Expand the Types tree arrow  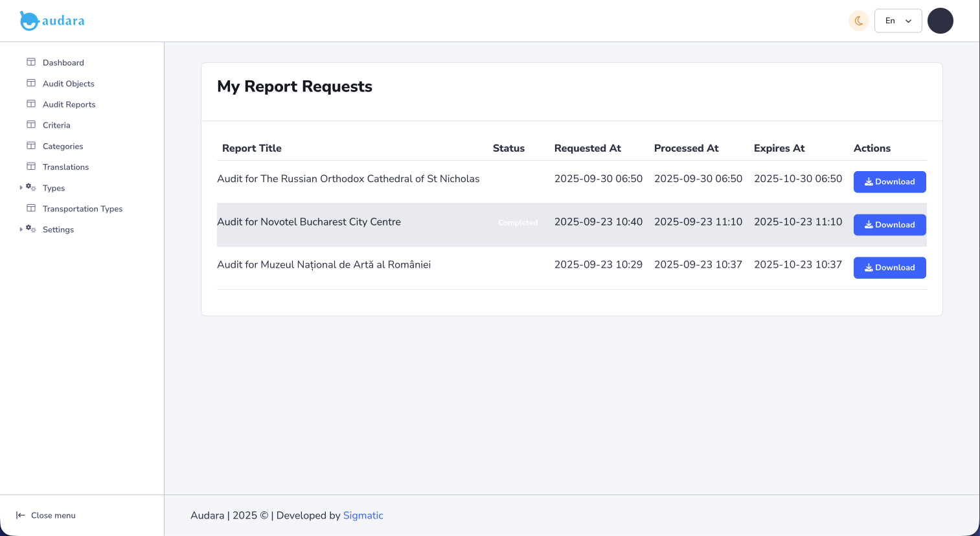(21, 188)
